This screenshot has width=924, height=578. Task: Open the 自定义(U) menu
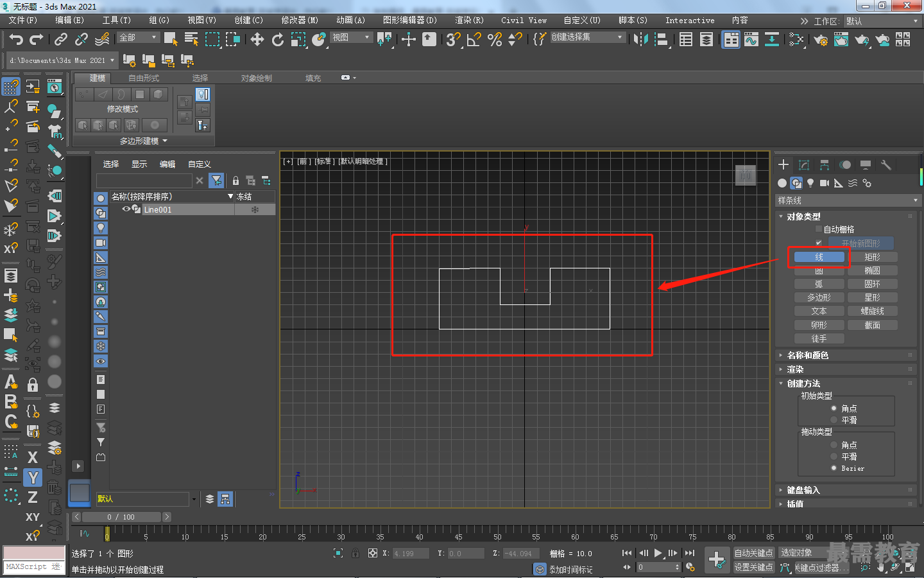tap(582, 21)
